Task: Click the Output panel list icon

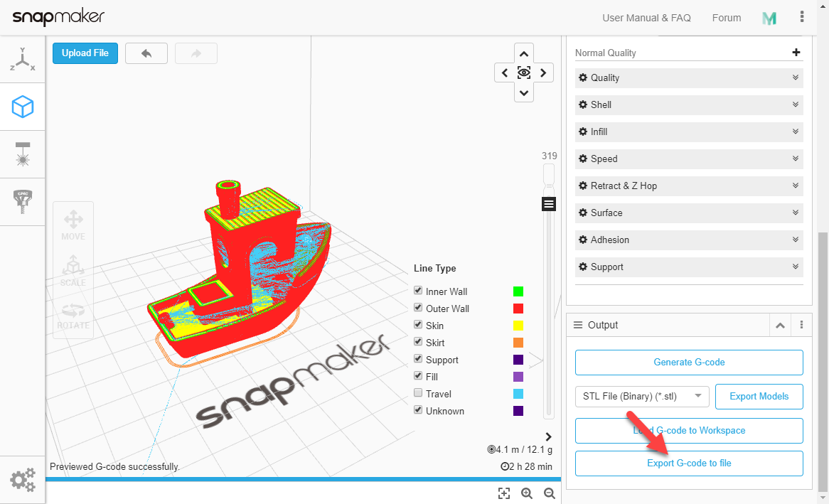Action: point(578,325)
